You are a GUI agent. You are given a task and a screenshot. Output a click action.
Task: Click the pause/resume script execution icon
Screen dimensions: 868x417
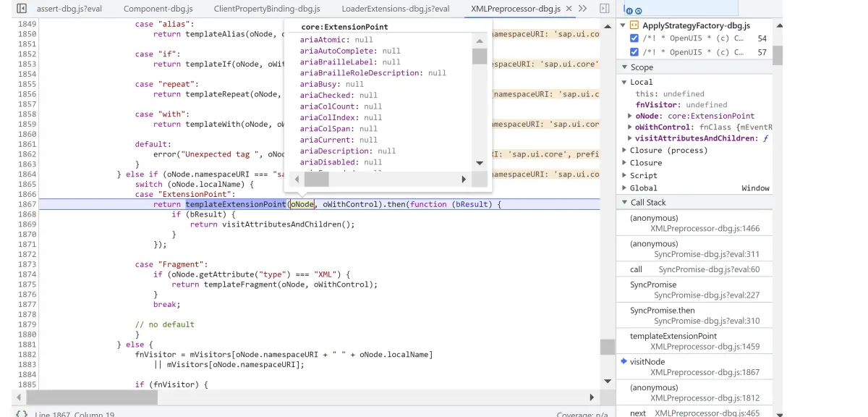[629, 11]
